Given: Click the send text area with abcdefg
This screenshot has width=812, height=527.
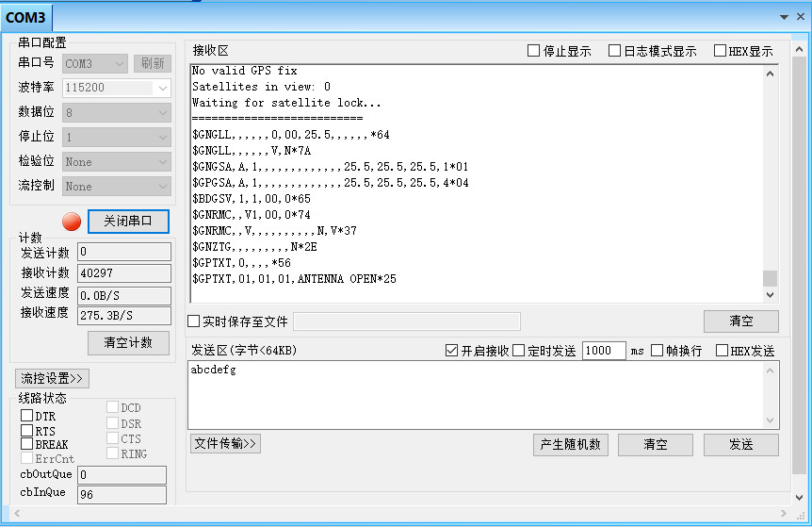Looking at the screenshot, I should pyautogui.click(x=476, y=395).
